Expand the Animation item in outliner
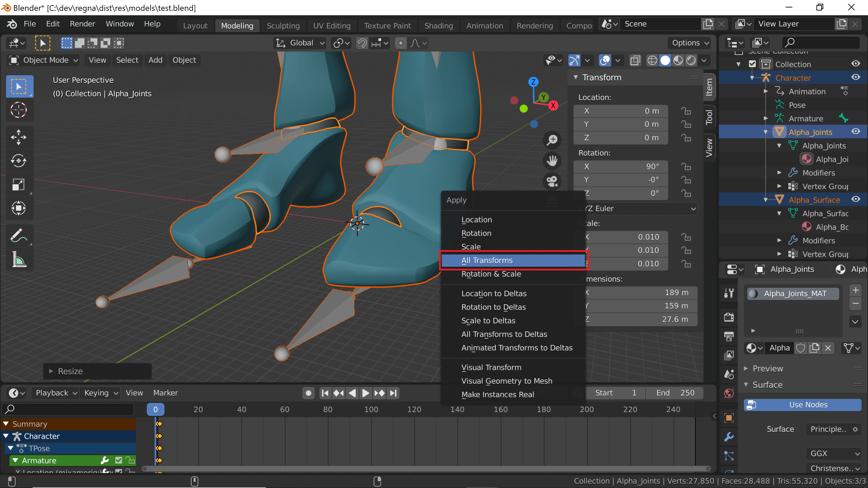This screenshot has width=868, height=488. click(x=766, y=91)
